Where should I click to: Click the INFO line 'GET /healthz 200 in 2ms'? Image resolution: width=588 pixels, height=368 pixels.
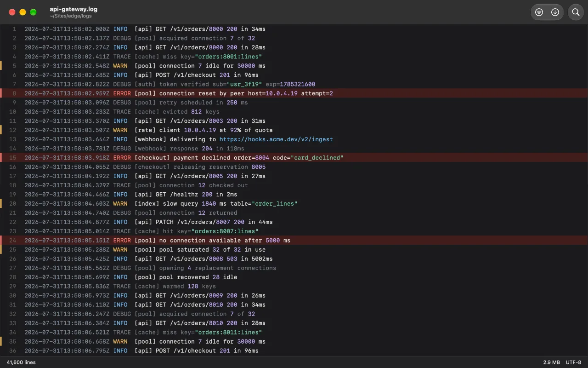click(x=294, y=195)
